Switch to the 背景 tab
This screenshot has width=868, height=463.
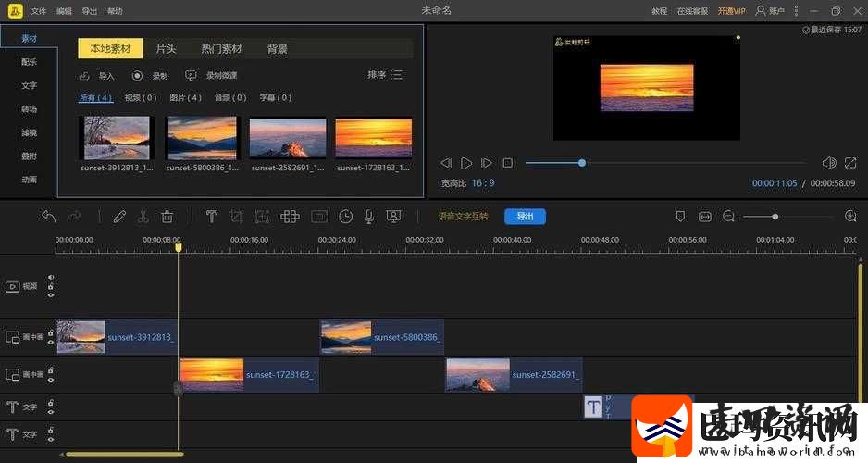[x=278, y=49]
